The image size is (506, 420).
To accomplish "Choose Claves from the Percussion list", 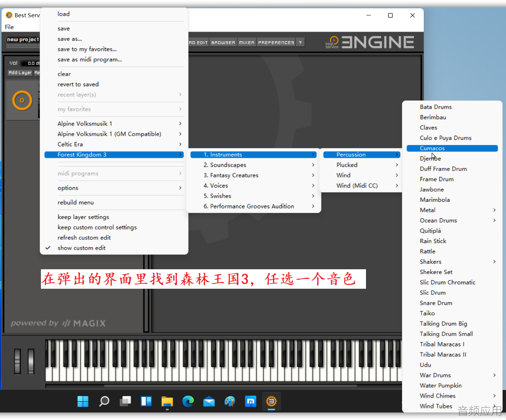I will pyautogui.click(x=452, y=127).
